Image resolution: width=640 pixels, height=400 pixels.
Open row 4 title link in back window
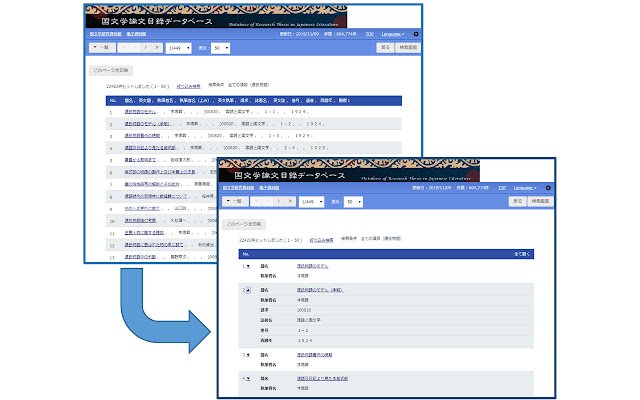150,148
